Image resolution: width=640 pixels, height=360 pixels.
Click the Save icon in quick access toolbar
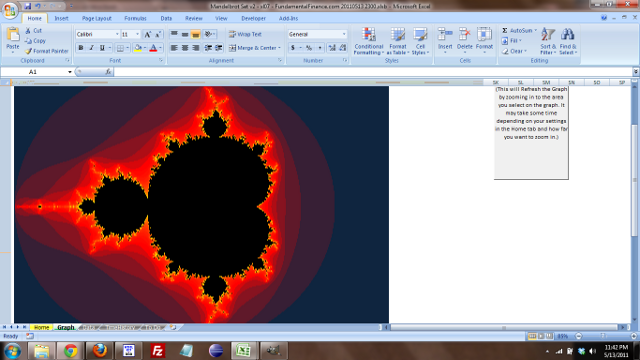tap(27, 6)
